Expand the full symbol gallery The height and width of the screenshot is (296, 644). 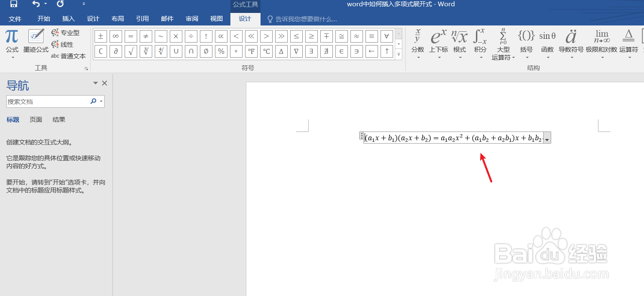[x=399, y=54]
